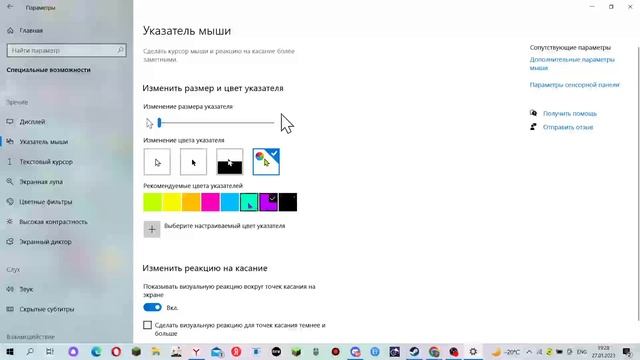Screen dimensions: 640x360
Task: Turn off the touch visual feedback toggle
Action: [153, 307]
